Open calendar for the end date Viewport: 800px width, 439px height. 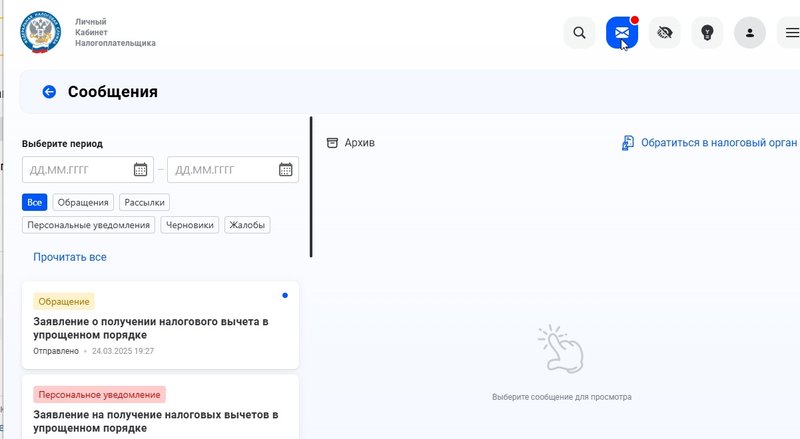coord(286,170)
